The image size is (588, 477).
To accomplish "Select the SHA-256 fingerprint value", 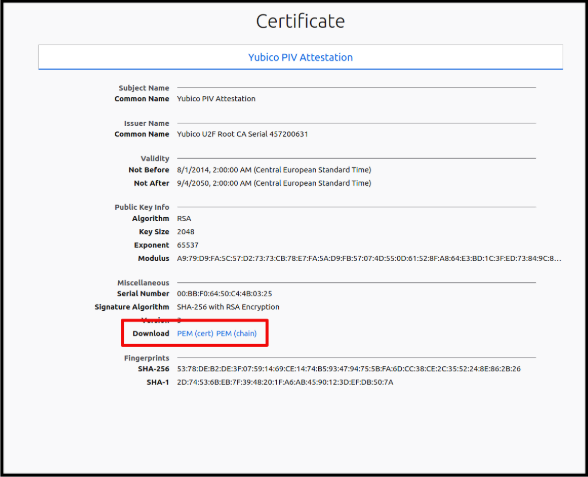I will click(349, 369).
